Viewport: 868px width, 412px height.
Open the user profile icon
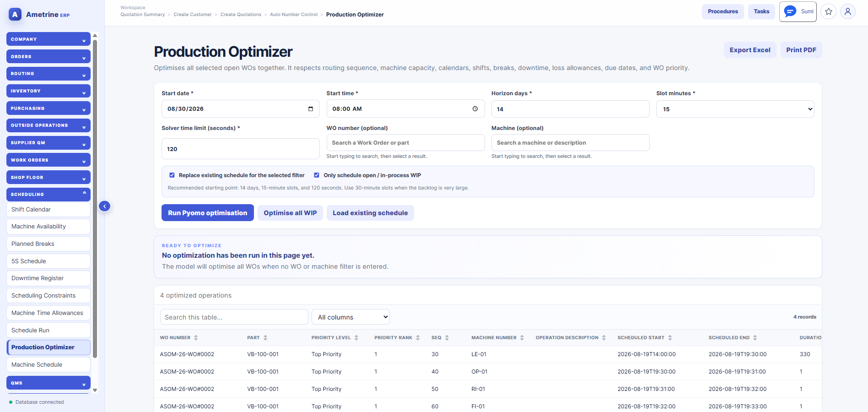[x=848, y=11]
